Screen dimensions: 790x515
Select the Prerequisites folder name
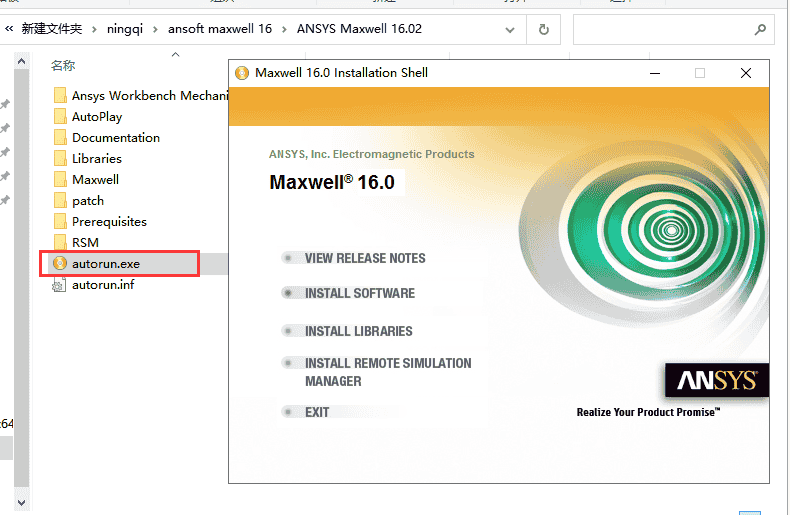109,222
